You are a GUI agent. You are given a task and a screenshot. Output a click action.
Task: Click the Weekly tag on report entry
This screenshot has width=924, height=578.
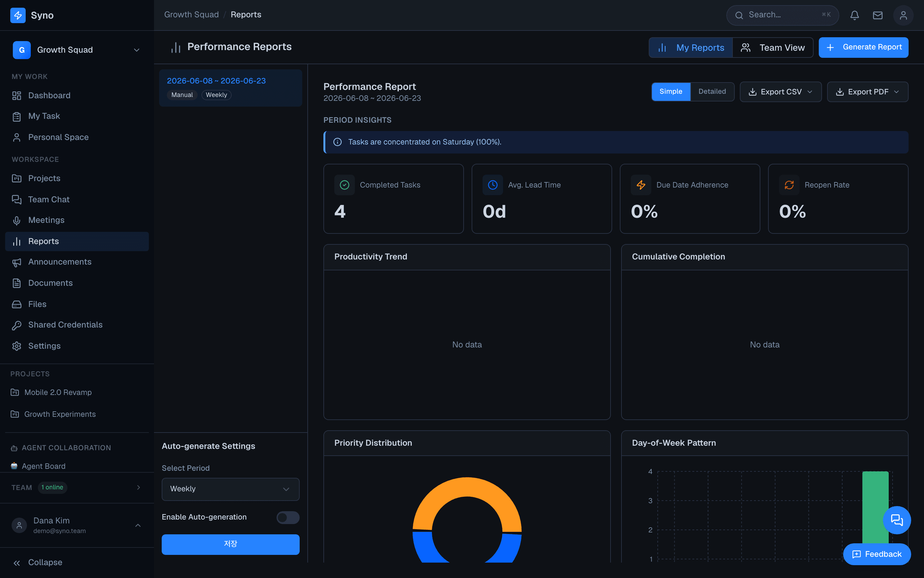217,95
